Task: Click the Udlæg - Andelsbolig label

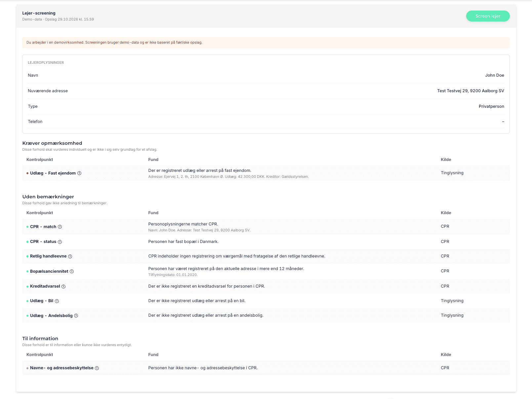Action: click(51, 316)
